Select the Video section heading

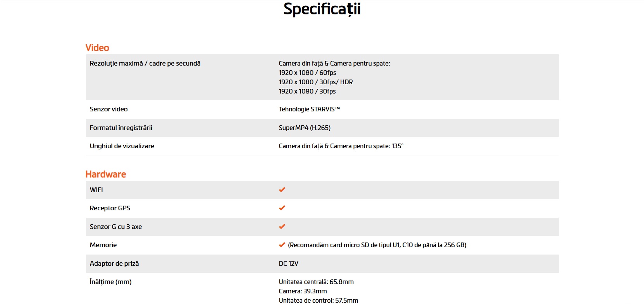[x=97, y=48]
